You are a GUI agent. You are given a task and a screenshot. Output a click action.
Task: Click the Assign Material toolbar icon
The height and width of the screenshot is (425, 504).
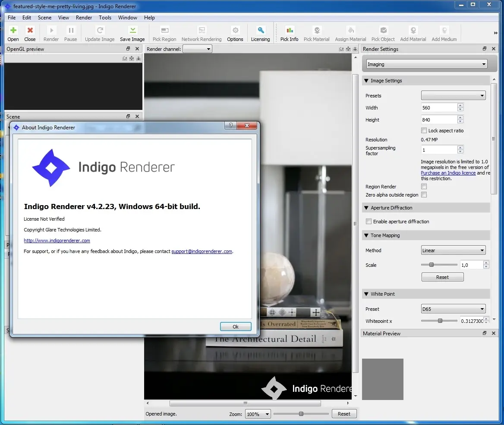tap(350, 34)
